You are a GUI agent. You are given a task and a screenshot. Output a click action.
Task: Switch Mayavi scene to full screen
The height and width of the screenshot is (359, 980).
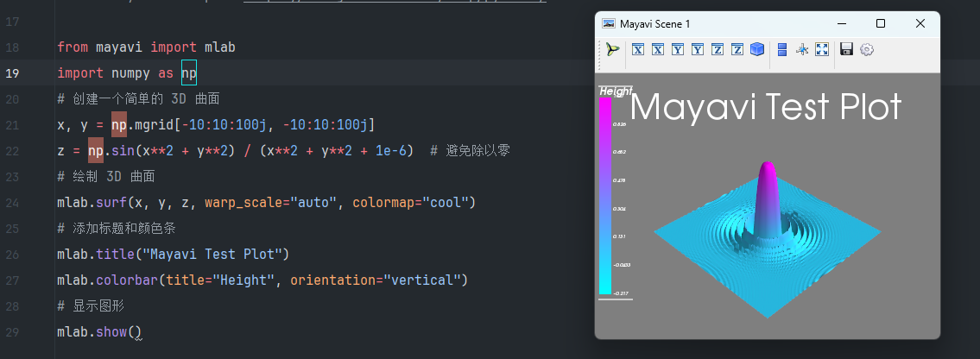(823, 49)
